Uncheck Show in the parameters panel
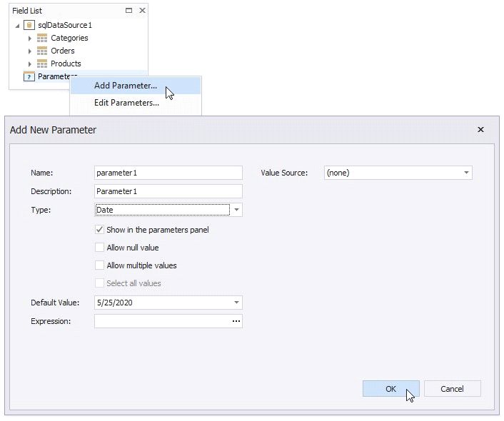 click(100, 230)
